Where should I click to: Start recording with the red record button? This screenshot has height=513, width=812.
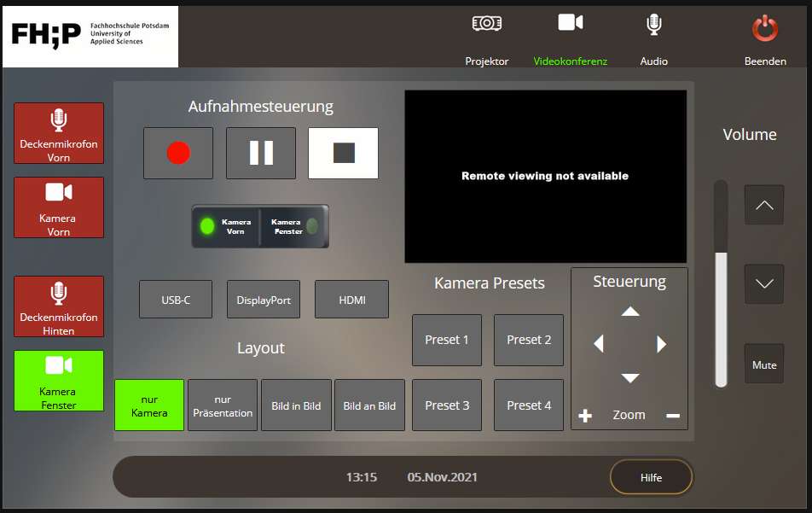click(x=178, y=153)
